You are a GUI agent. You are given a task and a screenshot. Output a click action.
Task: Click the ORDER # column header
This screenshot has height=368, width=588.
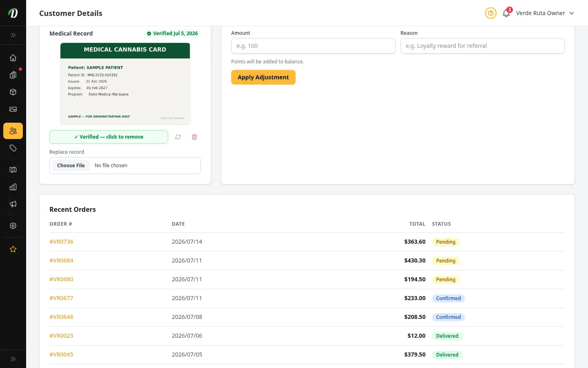coord(60,224)
